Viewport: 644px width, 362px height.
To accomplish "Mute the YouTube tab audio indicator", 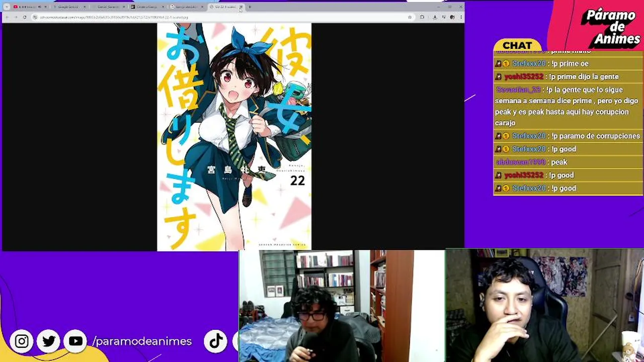I will [x=39, y=7].
